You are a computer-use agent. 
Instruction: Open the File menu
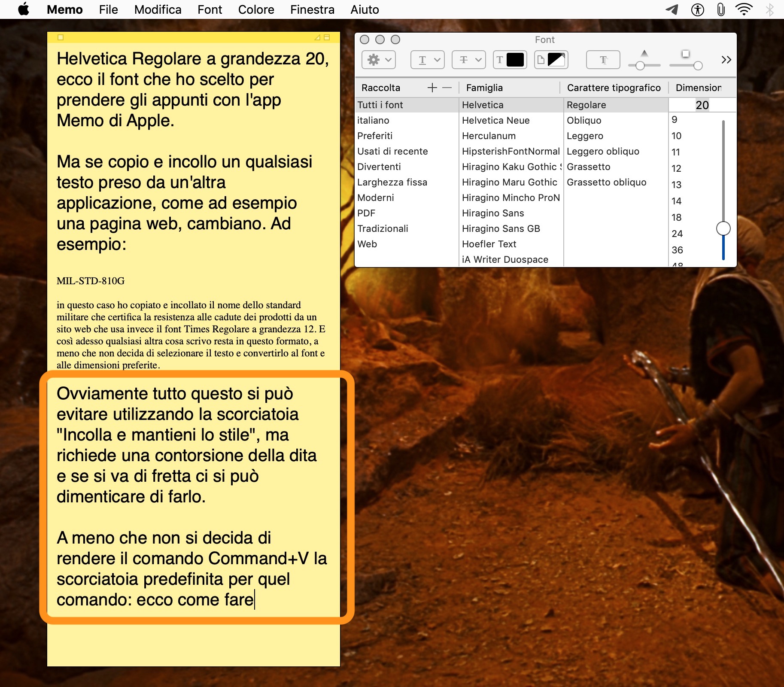click(108, 9)
